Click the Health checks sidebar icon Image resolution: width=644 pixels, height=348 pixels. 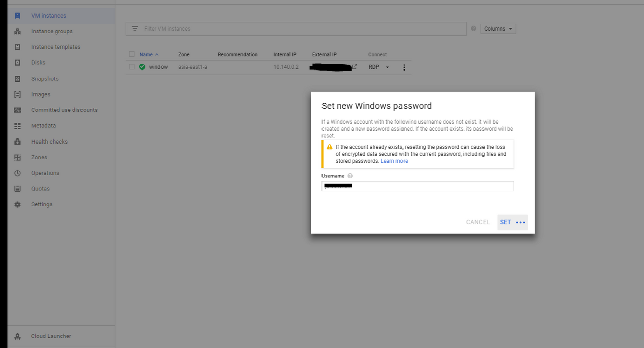point(18,142)
